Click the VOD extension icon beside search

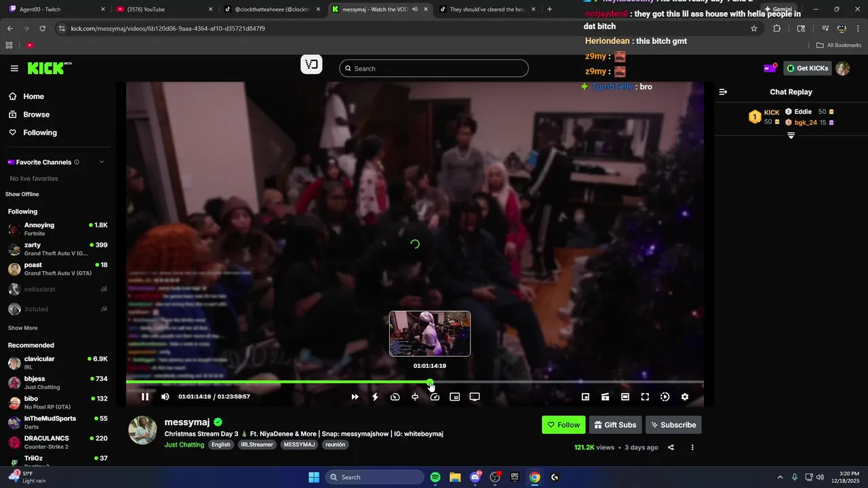click(311, 64)
